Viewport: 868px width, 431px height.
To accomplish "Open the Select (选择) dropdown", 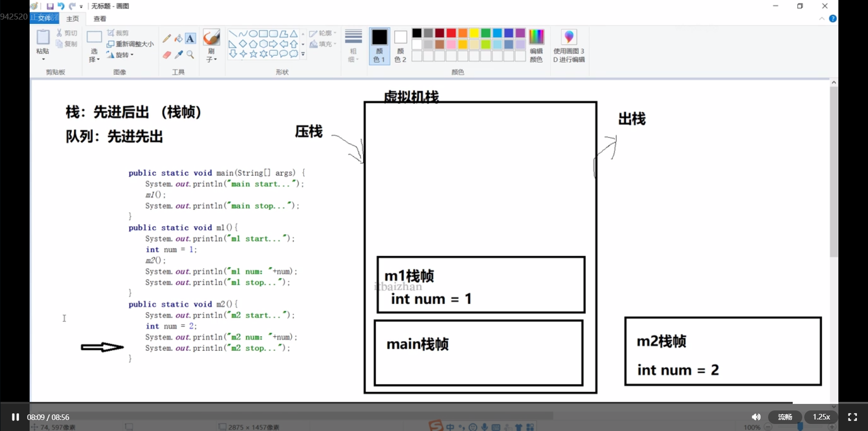I will [x=94, y=55].
